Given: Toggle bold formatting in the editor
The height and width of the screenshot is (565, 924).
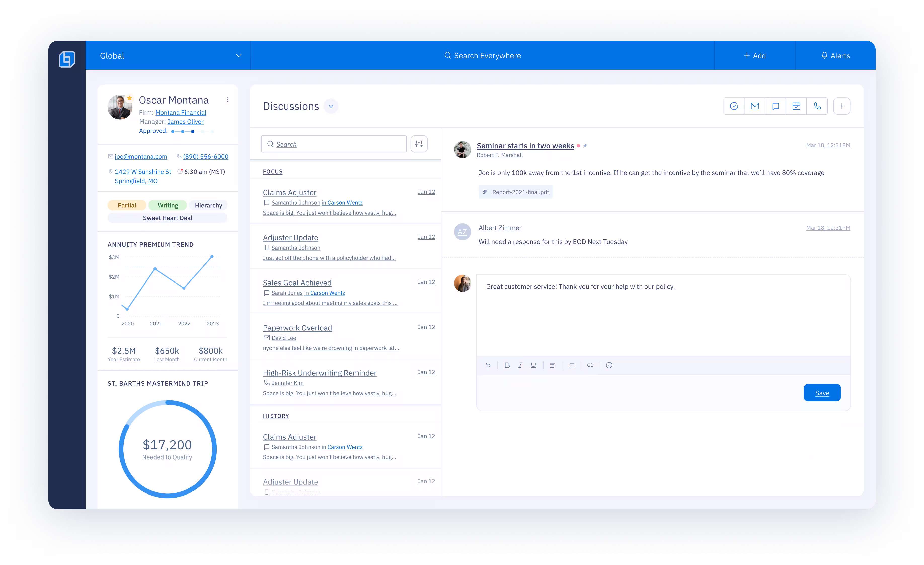Looking at the screenshot, I should (507, 365).
